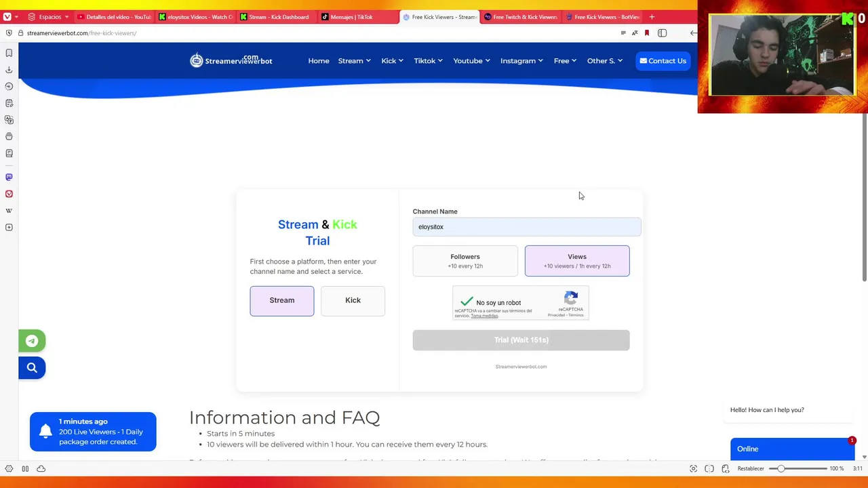Expand the Other S. nav dropdown
The width and height of the screenshot is (868, 488).
pos(605,61)
